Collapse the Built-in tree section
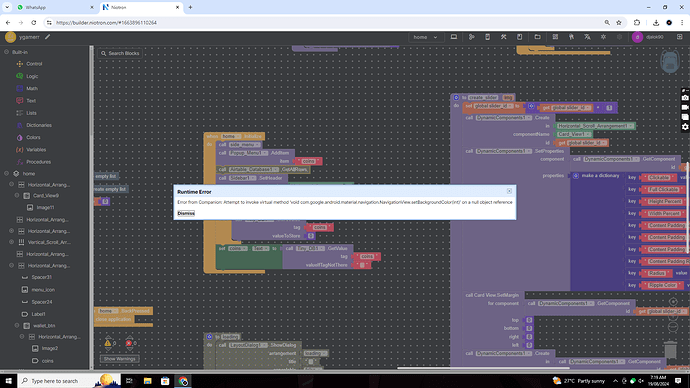The height and width of the screenshot is (388, 690). [x=7, y=52]
